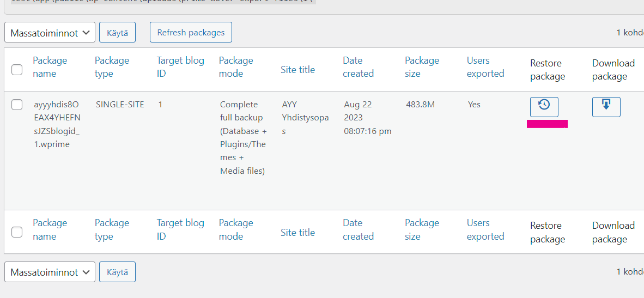Image resolution: width=644 pixels, height=298 pixels.
Task: Click the footer Package mode column link
Action: click(236, 229)
